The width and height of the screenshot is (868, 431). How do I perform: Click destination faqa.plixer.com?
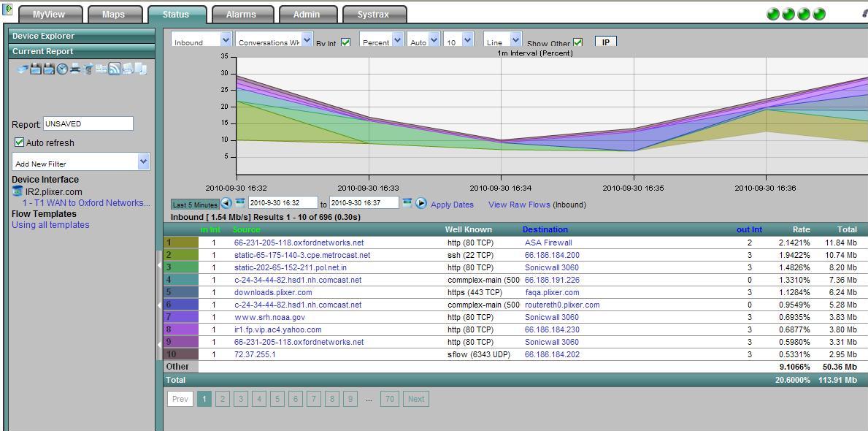(x=552, y=292)
